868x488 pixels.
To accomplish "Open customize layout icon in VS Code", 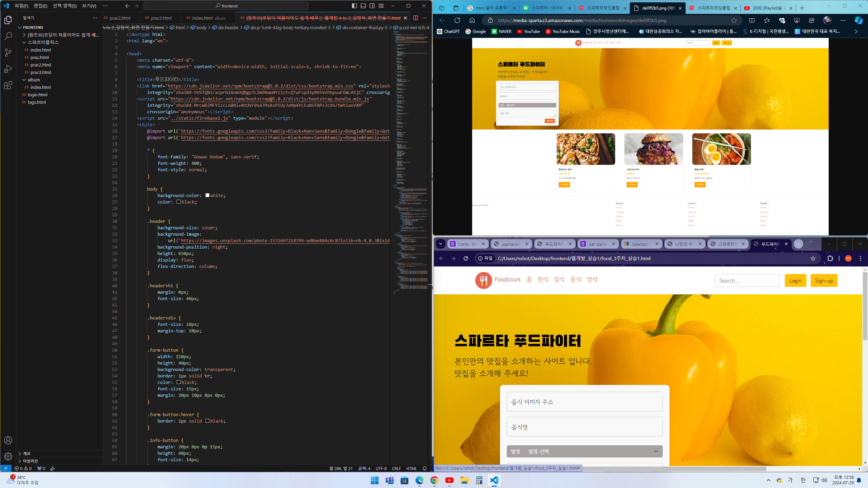I will click(x=381, y=6).
